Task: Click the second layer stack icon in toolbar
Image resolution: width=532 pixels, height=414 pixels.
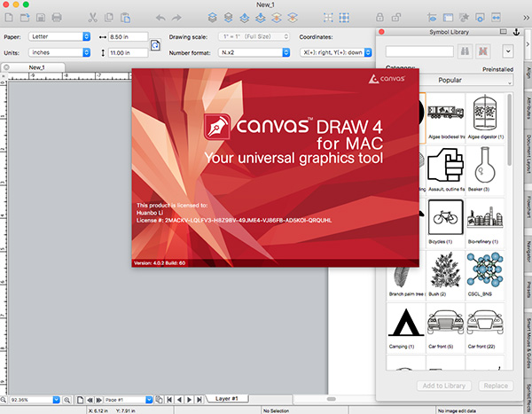Action: point(229,18)
